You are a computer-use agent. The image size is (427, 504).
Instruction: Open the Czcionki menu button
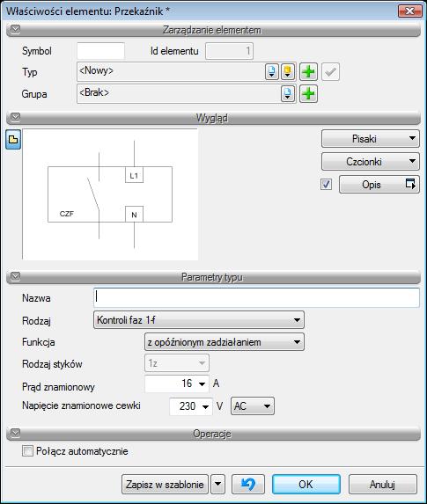pos(370,161)
